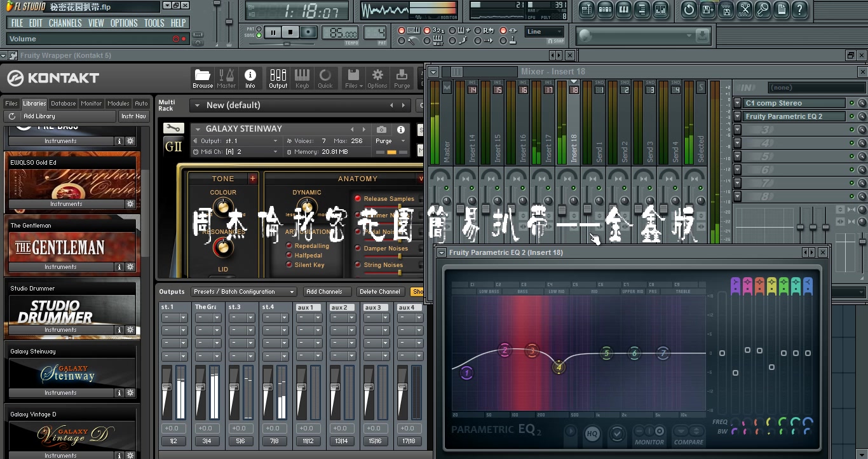
Task: Open FL Studio TOOLS menu
Action: pos(154,23)
